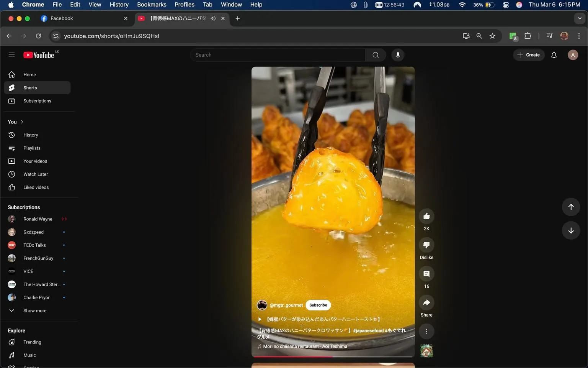The height and width of the screenshot is (368, 588).
Task: Open Chrome's tab search dropdown
Action: pyautogui.click(x=579, y=18)
